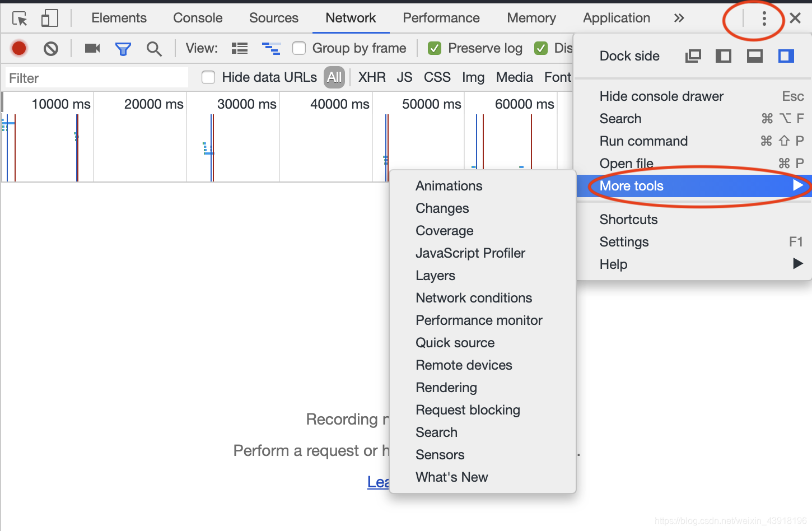Filter requests by CSS

pos(437,77)
